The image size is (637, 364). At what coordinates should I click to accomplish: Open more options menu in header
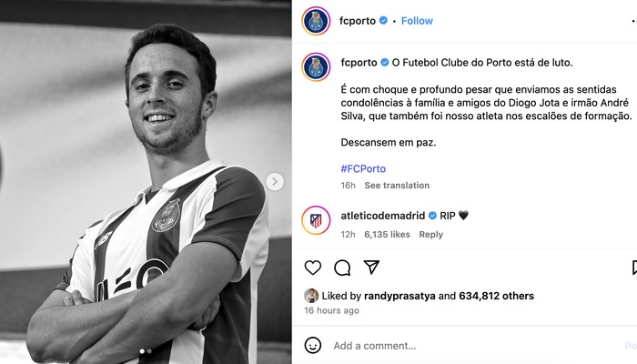click(x=633, y=21)
